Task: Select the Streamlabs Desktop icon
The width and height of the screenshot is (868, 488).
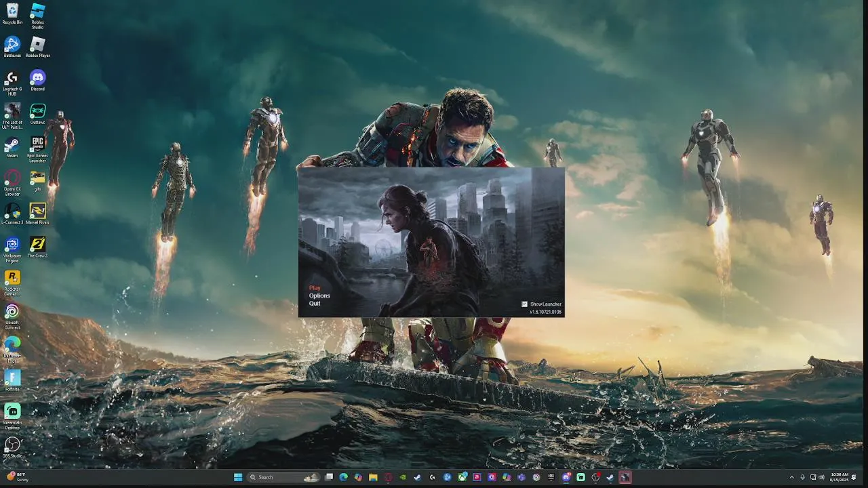Action: 12,415
